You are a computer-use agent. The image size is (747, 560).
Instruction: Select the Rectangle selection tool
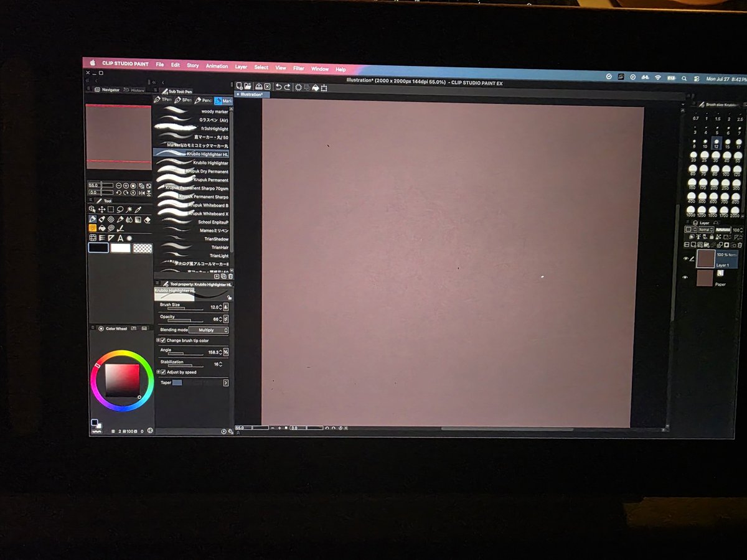(x=111, y=210)
